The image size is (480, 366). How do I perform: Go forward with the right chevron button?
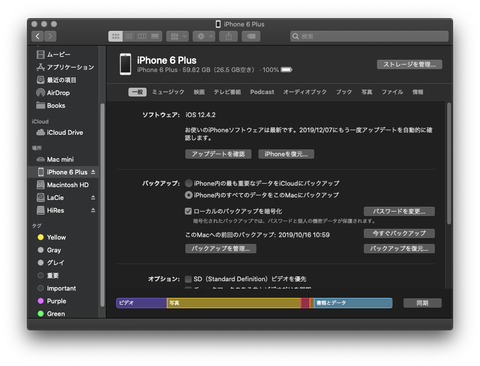click(x=50, y=36)
